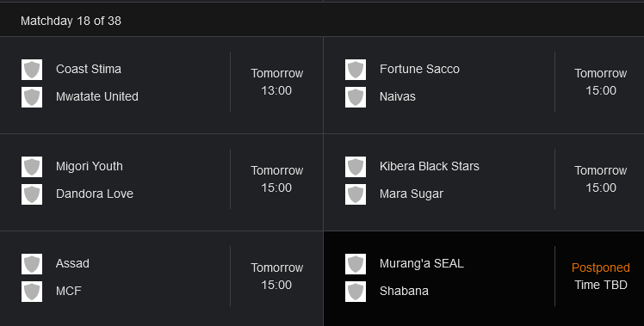Select the Shabana team crest icon
The width and height of the screenshot is (644, 326).
(x=356, y=292)
